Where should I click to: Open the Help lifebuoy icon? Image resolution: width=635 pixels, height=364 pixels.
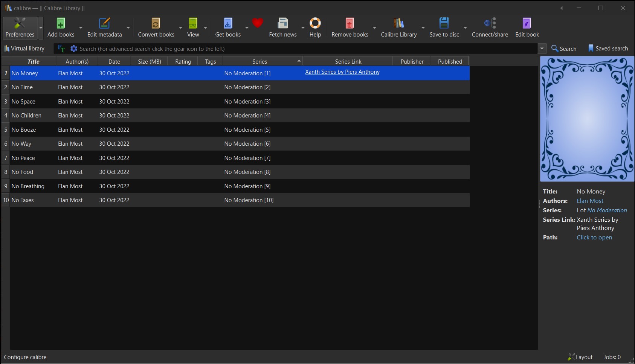pyautogui.click(x=315, y=23)
